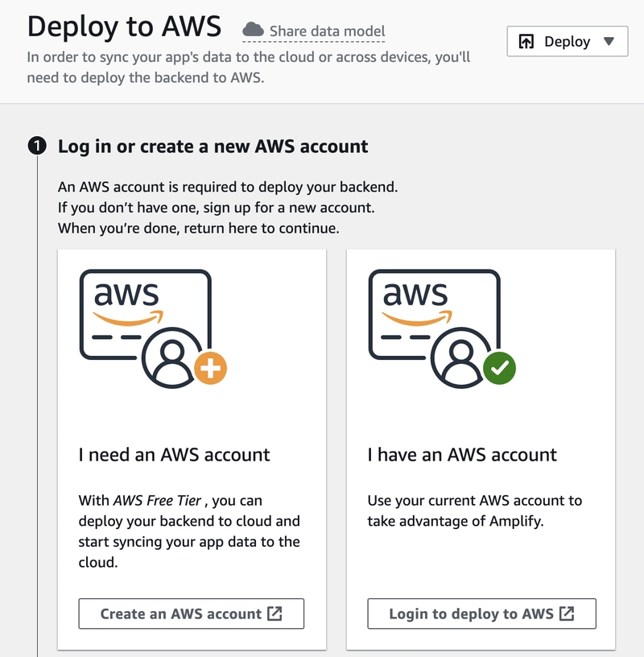Image resolution: width=644 pixels, height=657 pixels.
Task: Open the Share data model link
Action: [327, 31]
